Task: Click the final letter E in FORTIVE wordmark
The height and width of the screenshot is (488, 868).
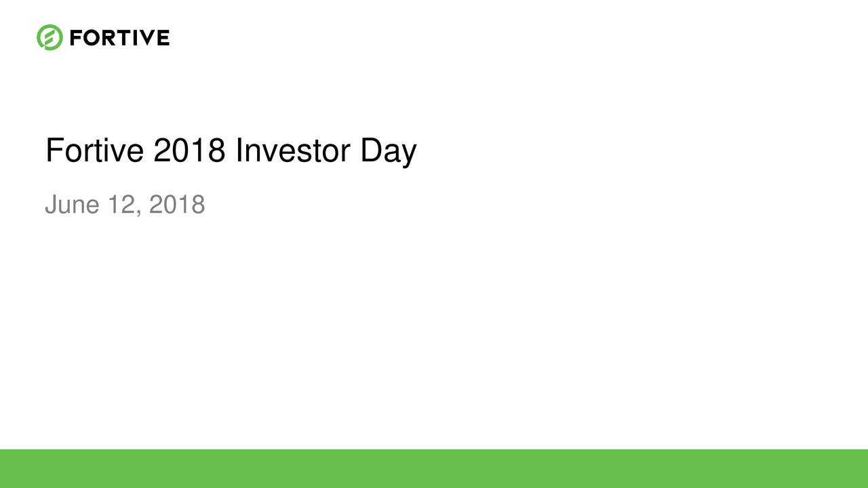Action: (x=164, y=38)
